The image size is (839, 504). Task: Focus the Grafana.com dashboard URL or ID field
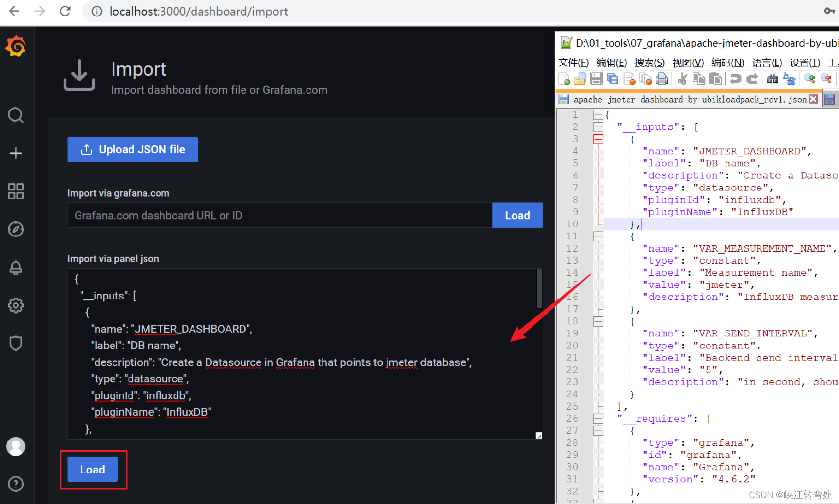280,215
